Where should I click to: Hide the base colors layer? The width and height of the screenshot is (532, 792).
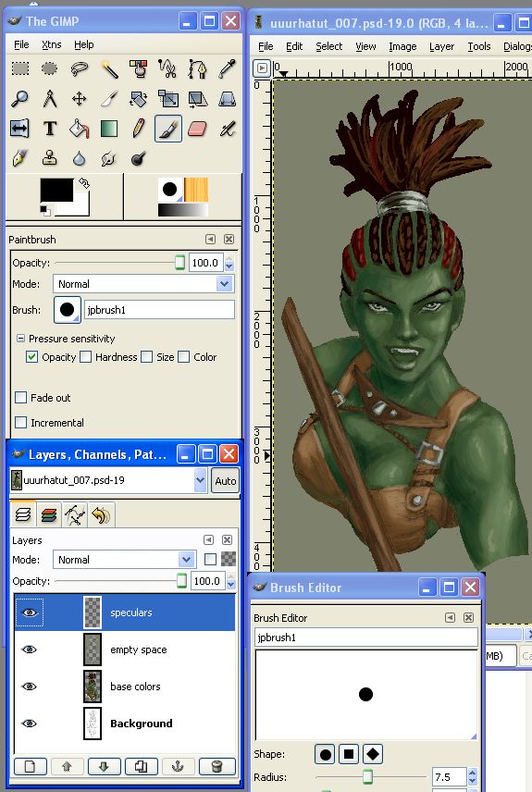click(x=30, y=687)
